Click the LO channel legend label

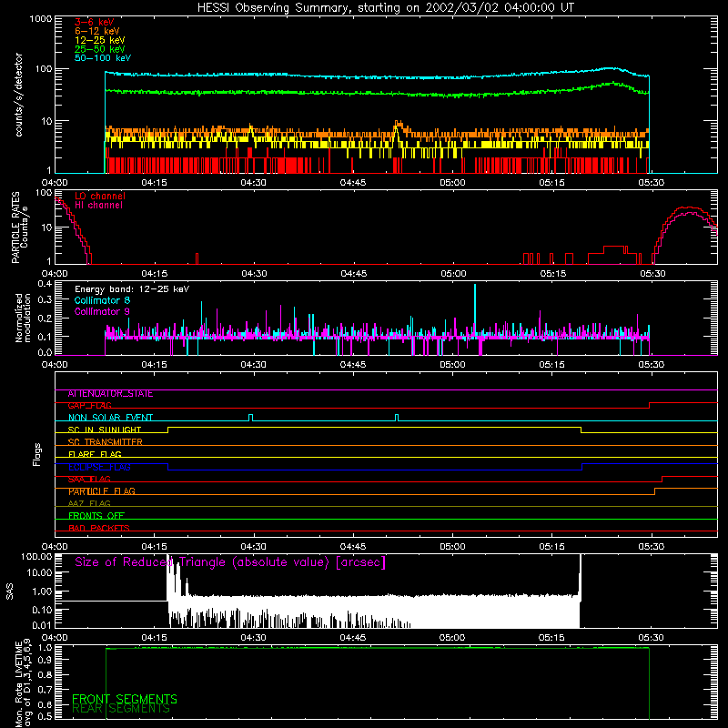[100, 196]
